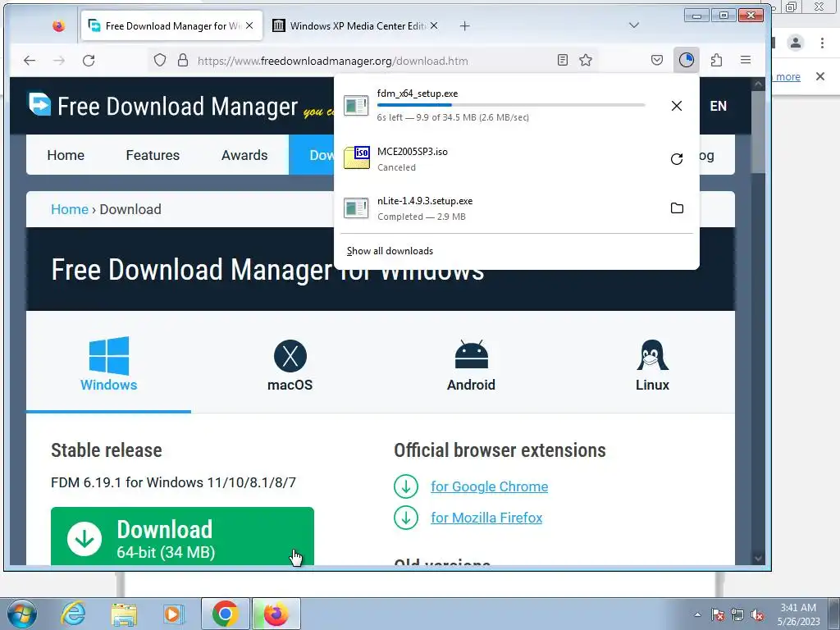This screenshot has width=840, height=630.
Task: Close the Free Download Manager tab
Action: click(249, 25)
